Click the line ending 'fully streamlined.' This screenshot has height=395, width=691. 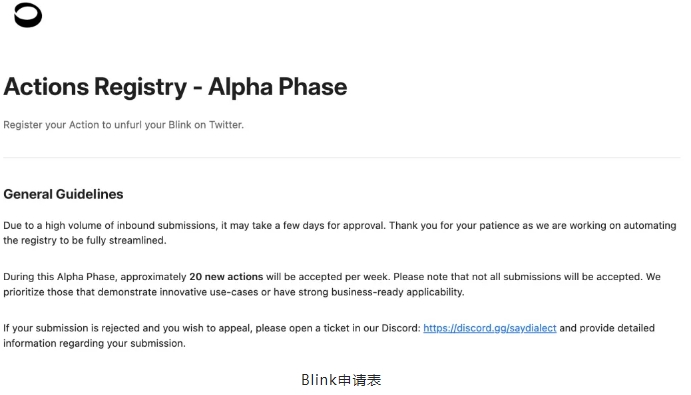tap(85, 240)
